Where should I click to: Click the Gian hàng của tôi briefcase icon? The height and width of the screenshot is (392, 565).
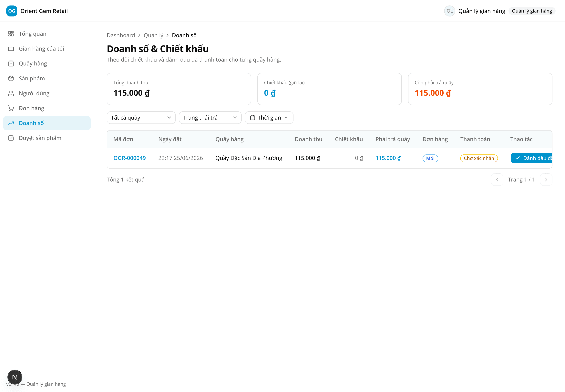(11, 49)
